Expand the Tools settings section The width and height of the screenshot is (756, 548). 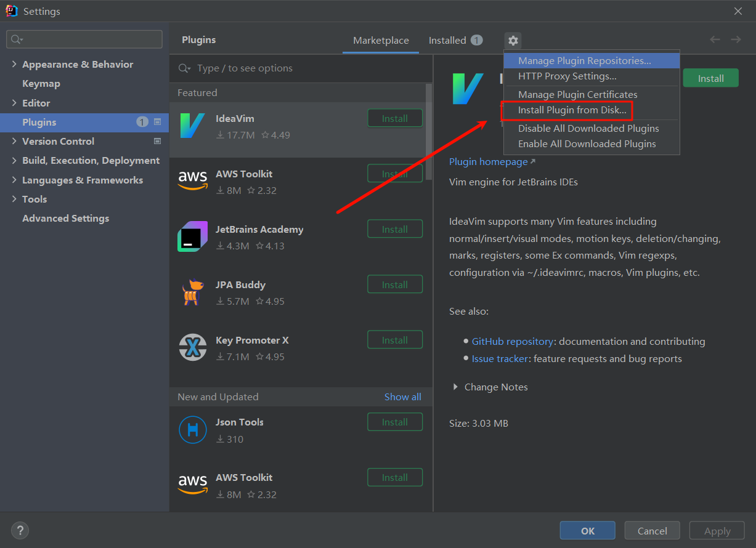(x=14, y=199)
